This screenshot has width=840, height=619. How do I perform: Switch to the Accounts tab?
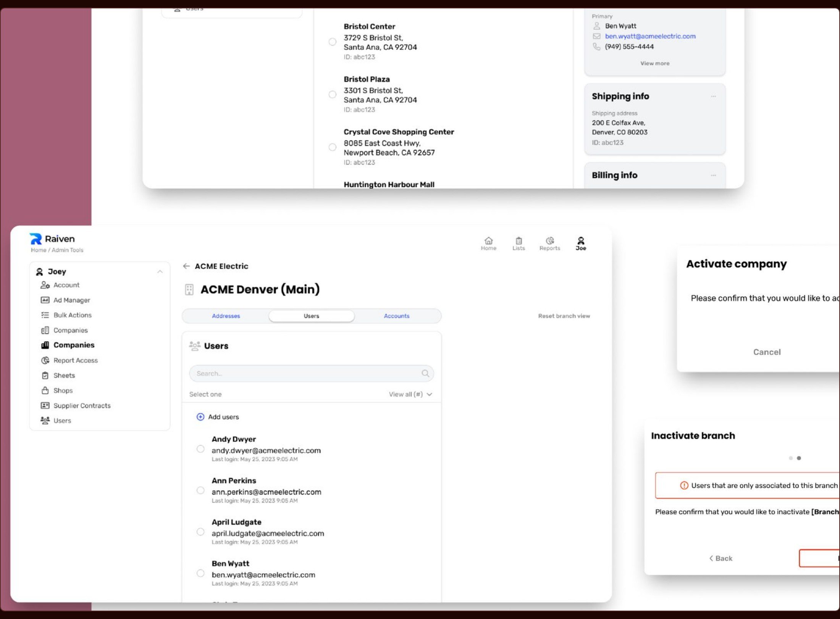pos(397,316)
